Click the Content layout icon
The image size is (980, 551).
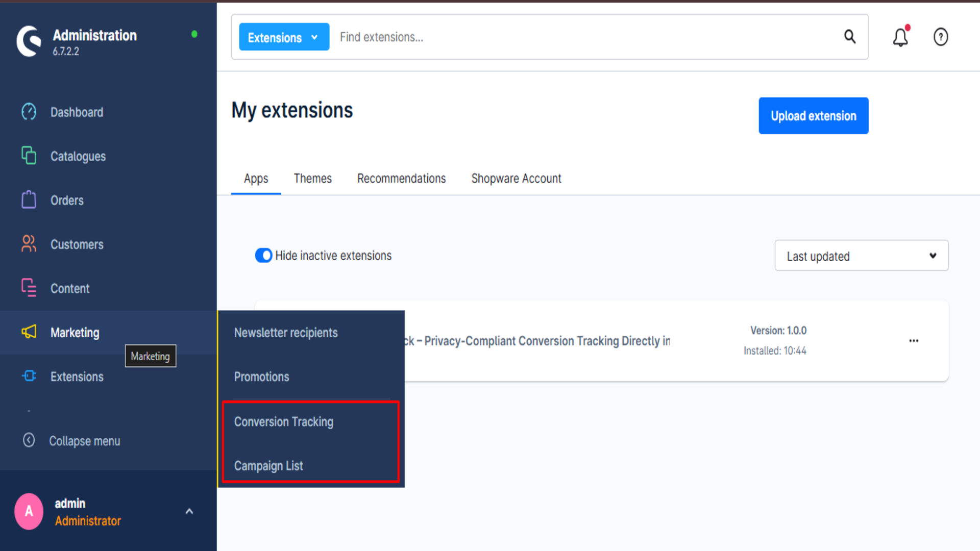[x=29, y=288]
